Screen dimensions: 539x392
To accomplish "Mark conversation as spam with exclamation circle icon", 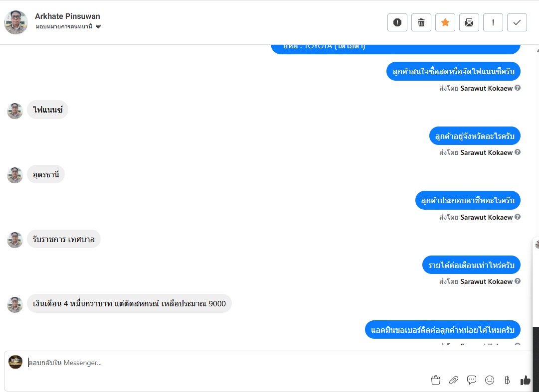I will click(x=397, y=22).
